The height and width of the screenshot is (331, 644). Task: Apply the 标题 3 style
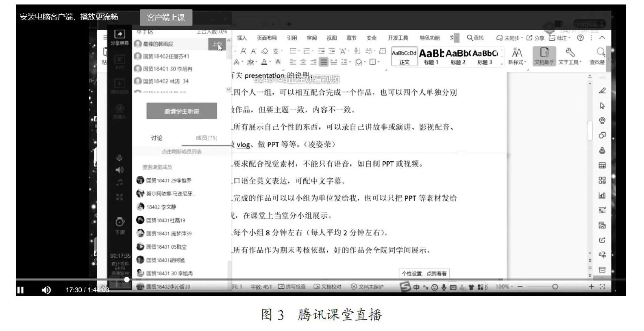coord(485,57)
